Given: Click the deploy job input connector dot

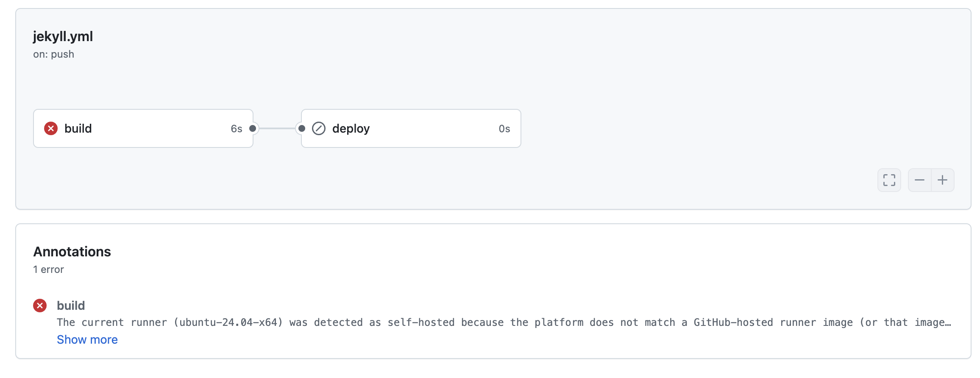Looking at the screenshot, I should point(301,128).
